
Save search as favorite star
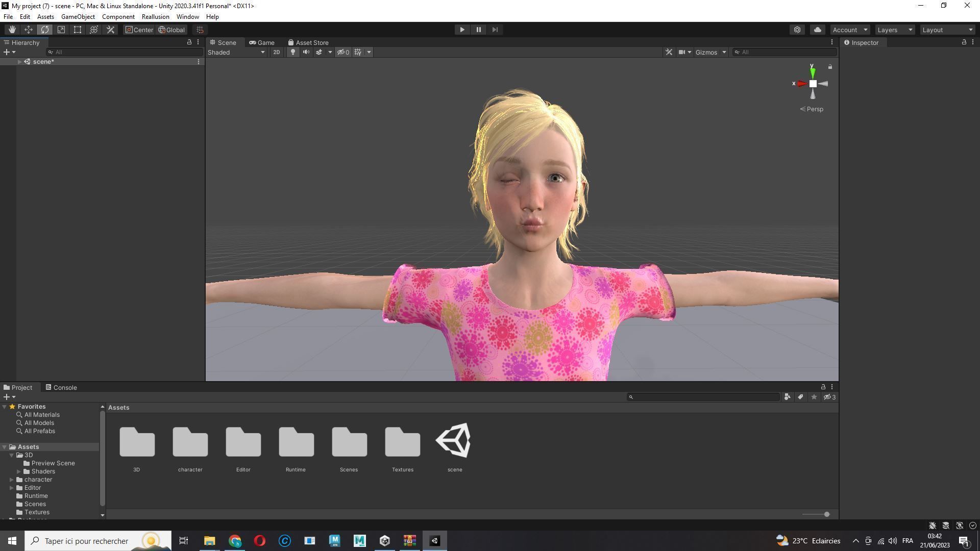(x=814, y=397)
